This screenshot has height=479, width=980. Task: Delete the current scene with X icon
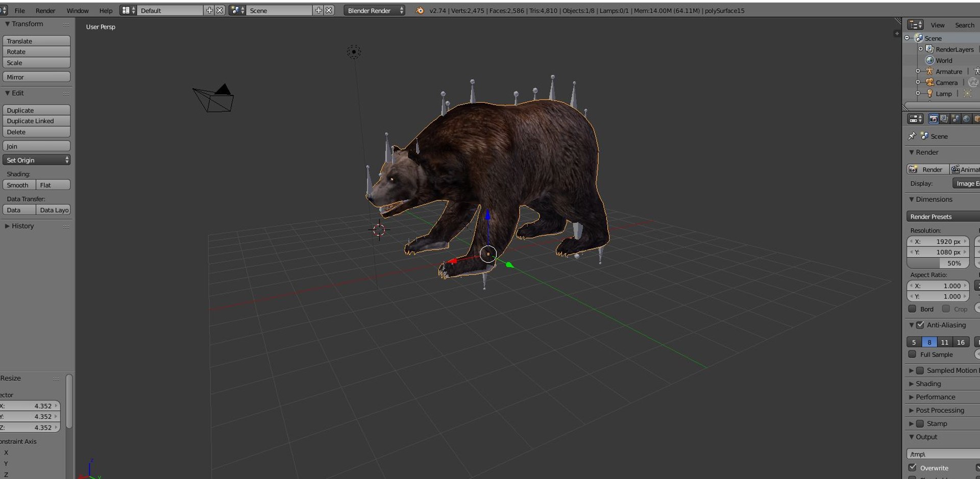coord(329,10)
